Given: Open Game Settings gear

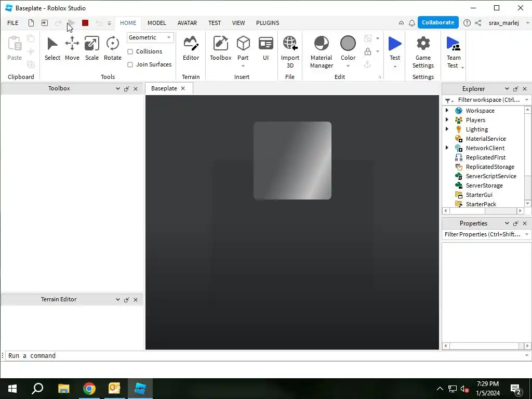Looking at the screenshot, I should pyautogui.click(x=423, y=44).
